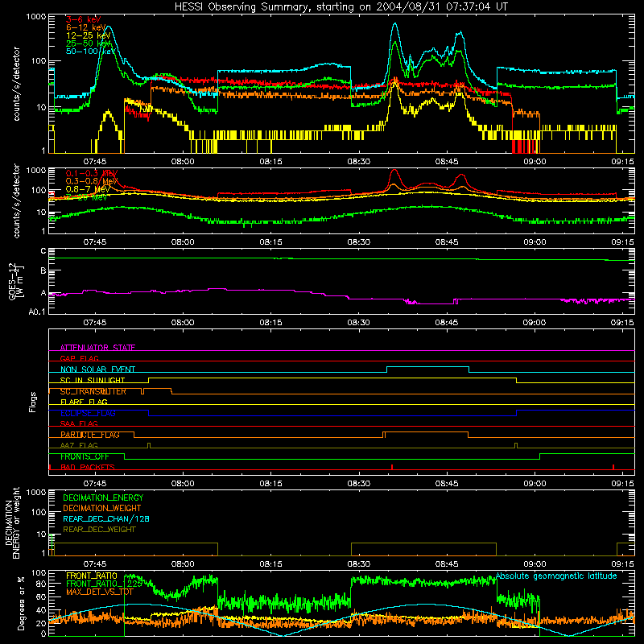This screenshot has width=644, height=644.
Task: Select the orange 6-12 keV legend label
Action: (x=86, y=27)
